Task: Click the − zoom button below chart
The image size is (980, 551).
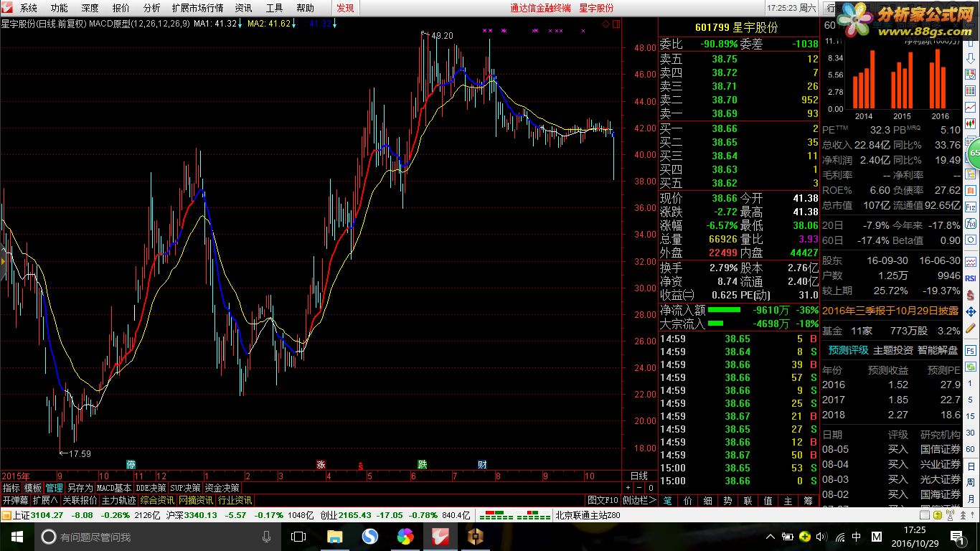Action: tap(639, 487)
